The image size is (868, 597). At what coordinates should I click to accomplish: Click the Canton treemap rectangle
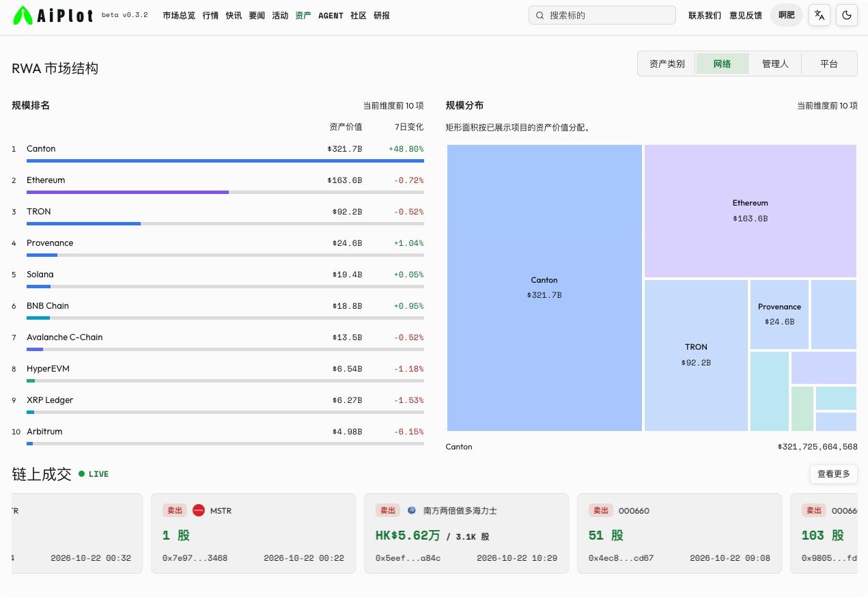click(x=544, y=288)
